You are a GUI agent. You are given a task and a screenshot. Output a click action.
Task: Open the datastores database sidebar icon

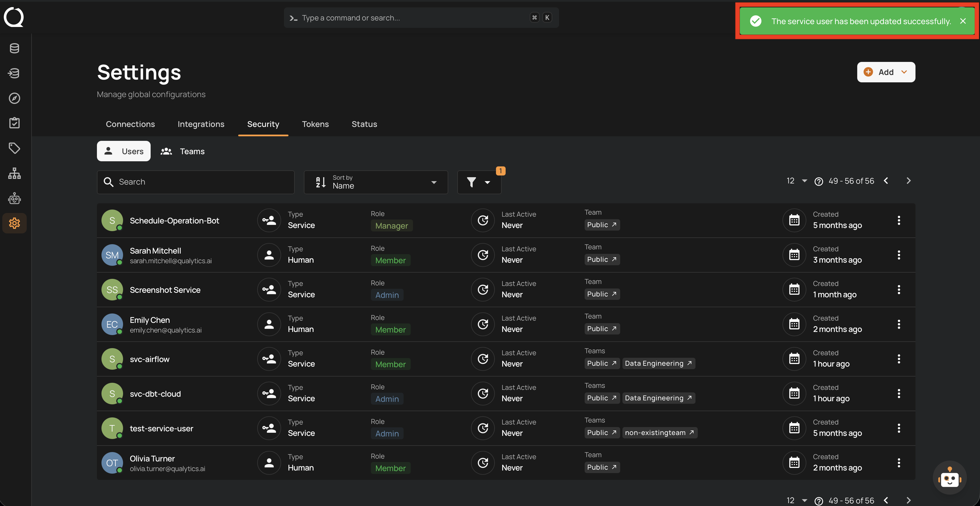tap(14, 48)
